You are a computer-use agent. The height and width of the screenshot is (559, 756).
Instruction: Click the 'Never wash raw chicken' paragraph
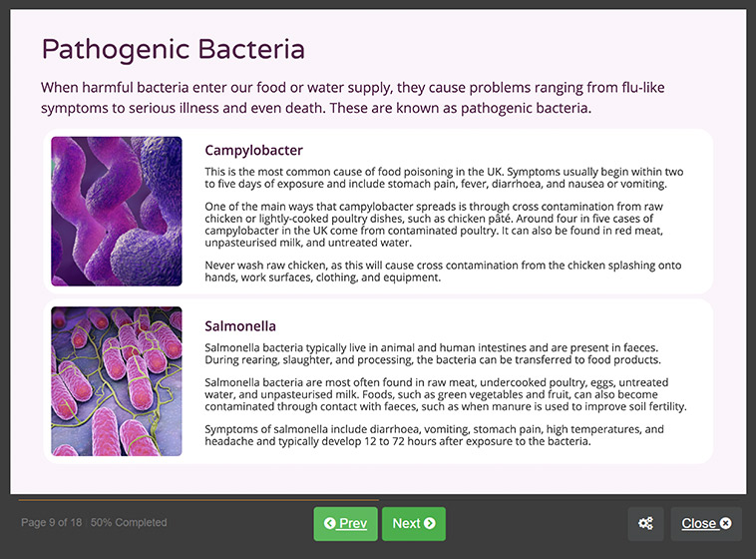coord(443,272)
